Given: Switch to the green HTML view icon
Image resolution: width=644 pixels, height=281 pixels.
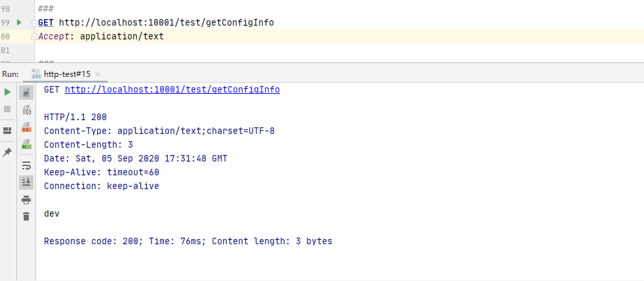Looking at the screenshot, I should point(26,144).
